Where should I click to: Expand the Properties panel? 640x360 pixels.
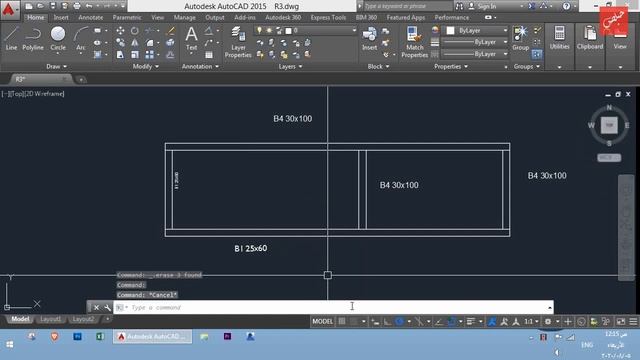[451, 66]
